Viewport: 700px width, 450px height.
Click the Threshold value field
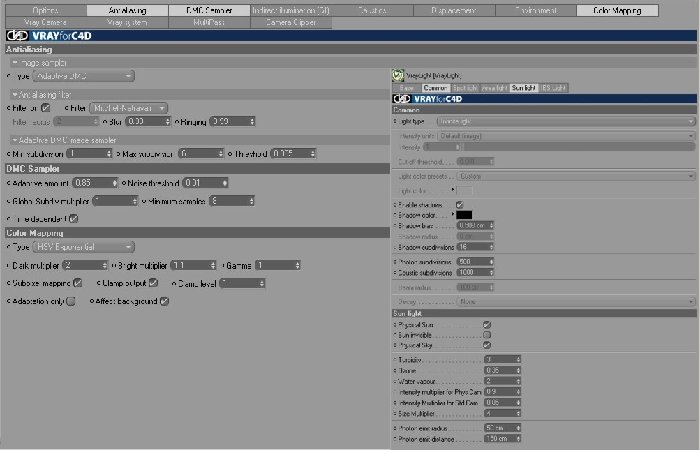point(293,154)
